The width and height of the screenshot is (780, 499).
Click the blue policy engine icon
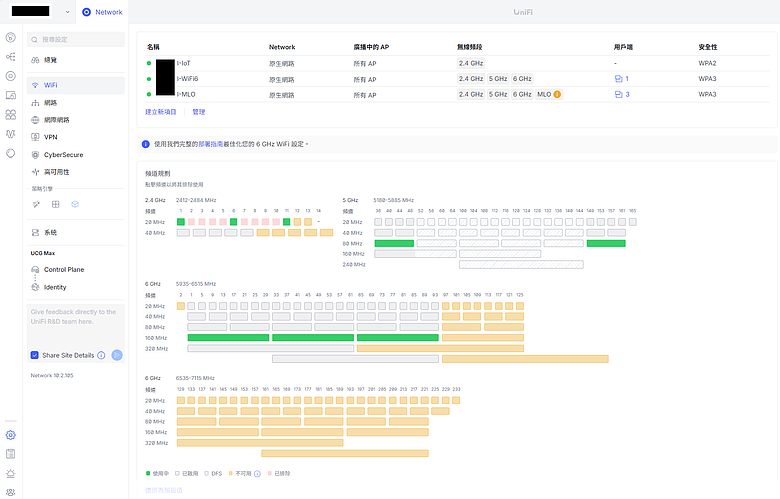[75, 204]
